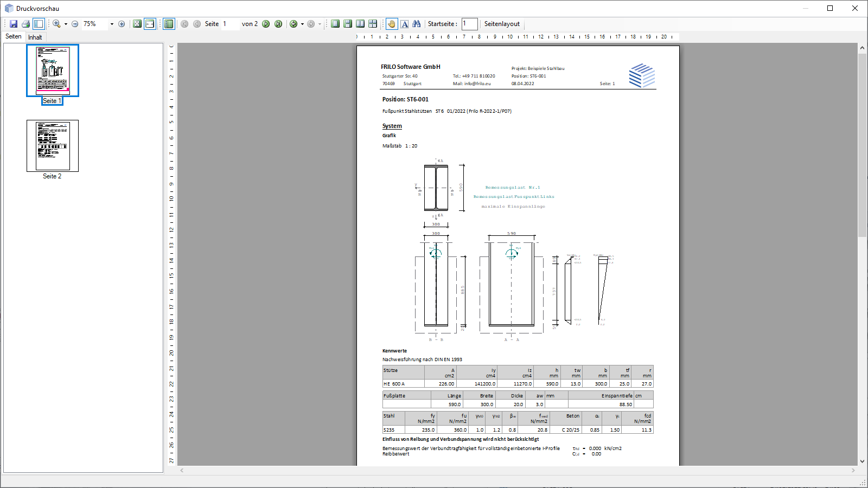The height and width of the screenshot is (488, 868).
Task: Select two-page side-by-side view icon
Action: (x=360, y=24)
